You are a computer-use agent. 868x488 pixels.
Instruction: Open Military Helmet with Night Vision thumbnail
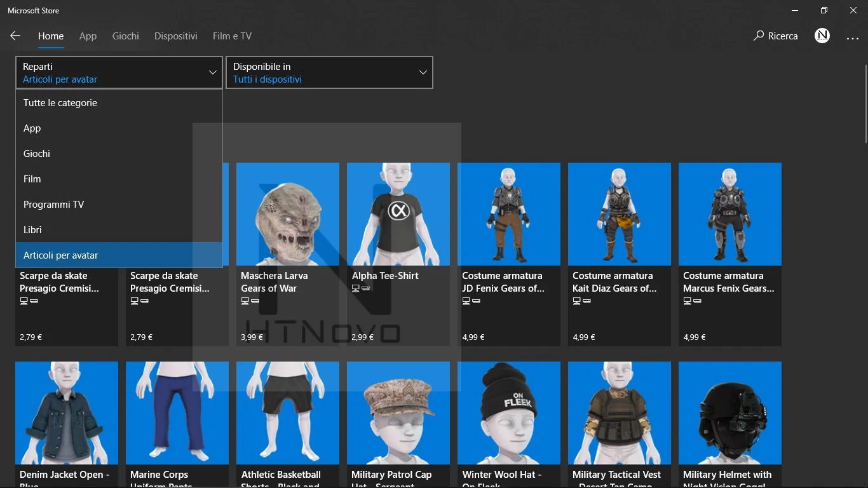point(730,413)
